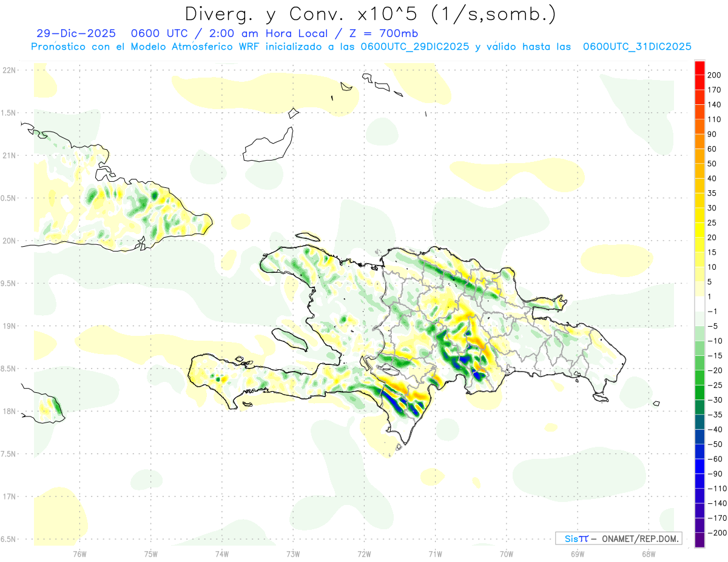Click the '21N' latitude label
The image size is (728, 562).
[x=9, y=156]
